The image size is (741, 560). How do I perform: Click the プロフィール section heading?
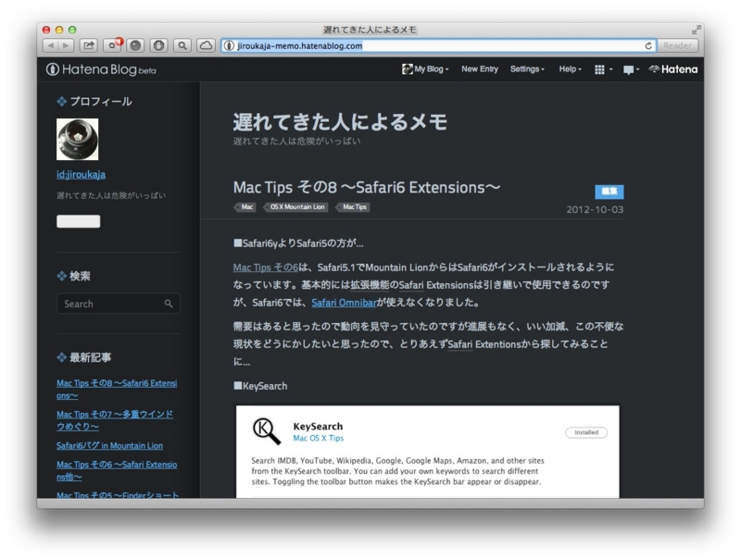94,102
